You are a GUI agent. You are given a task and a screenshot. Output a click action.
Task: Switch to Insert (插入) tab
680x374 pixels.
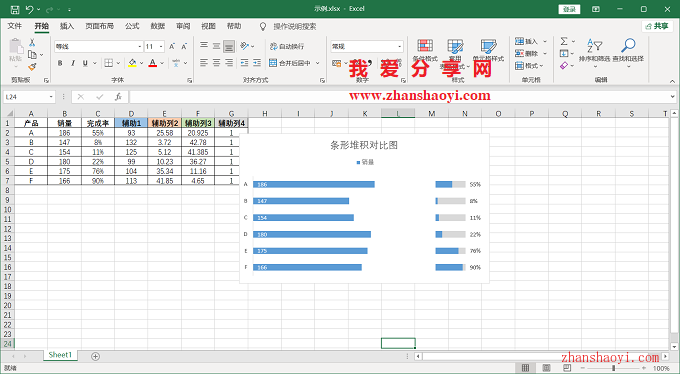(67, 26)
